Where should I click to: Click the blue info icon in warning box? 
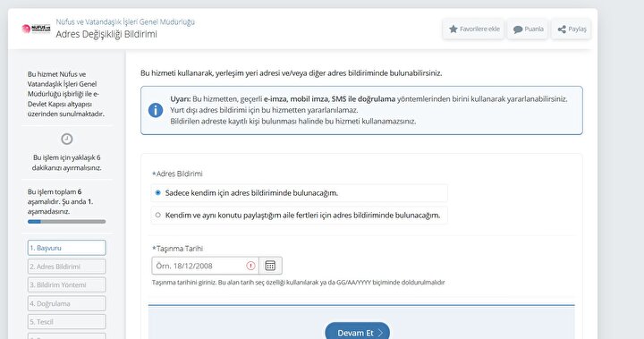tap(156, 110)
